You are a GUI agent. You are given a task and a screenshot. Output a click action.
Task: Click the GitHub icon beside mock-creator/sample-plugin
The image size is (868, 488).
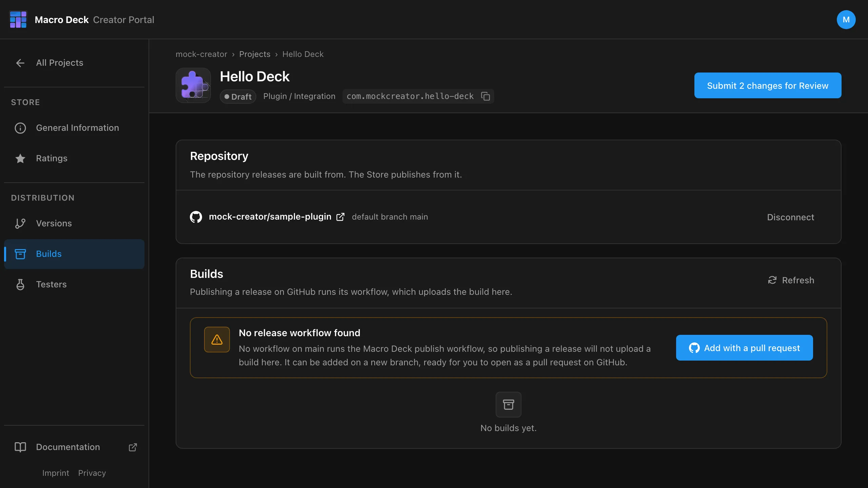point(196,217)
